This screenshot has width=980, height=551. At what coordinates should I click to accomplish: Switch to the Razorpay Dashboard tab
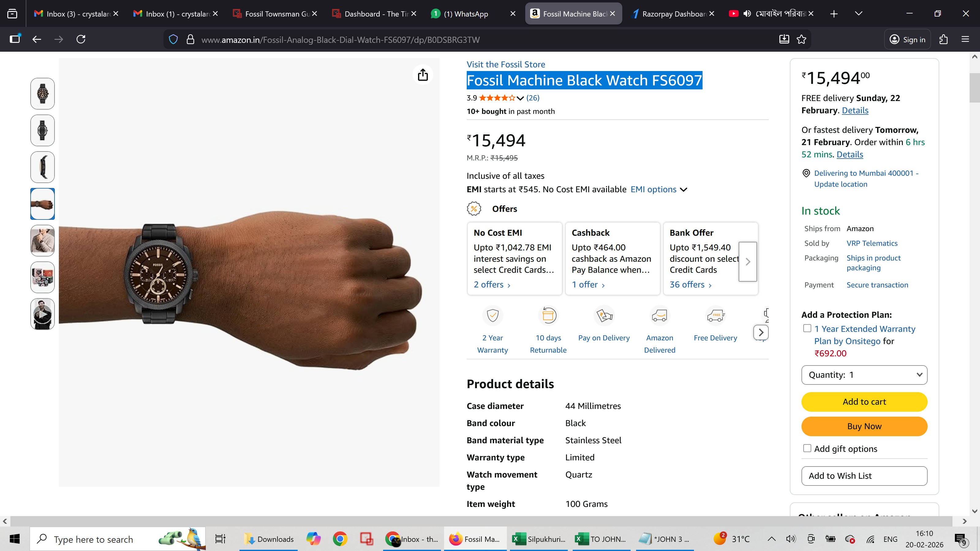point(673,14)
